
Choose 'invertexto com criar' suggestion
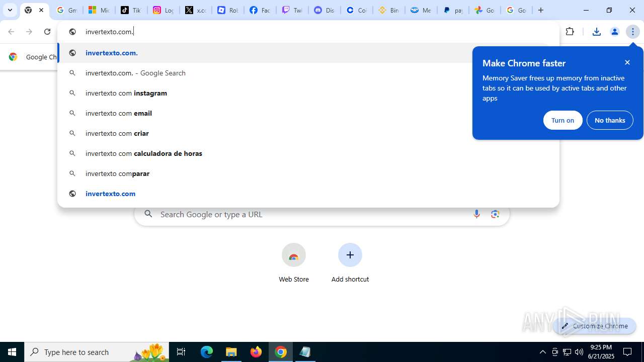[308, 133]
